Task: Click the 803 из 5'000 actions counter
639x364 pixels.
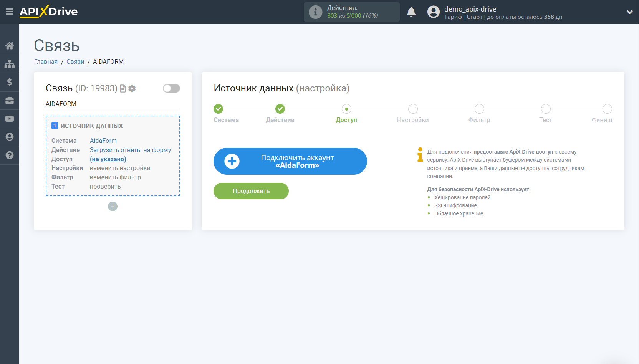Action: click(353, 16)
